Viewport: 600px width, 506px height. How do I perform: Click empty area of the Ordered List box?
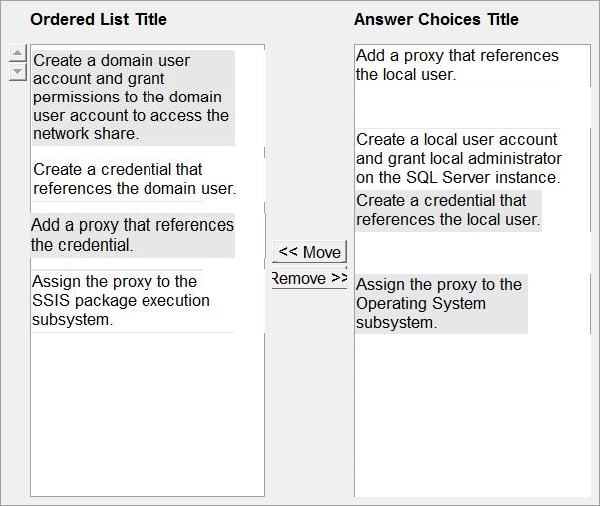coord(147,415)
